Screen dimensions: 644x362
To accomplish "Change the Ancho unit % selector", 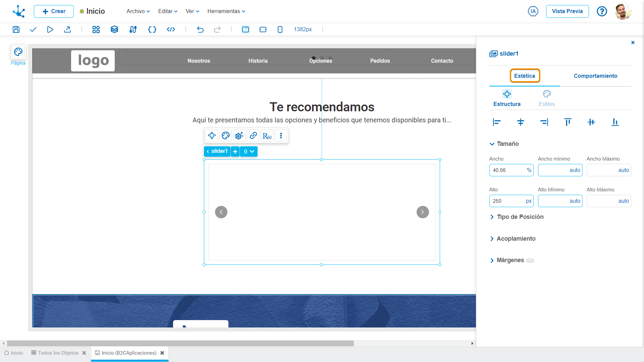I will pos(529,170).
